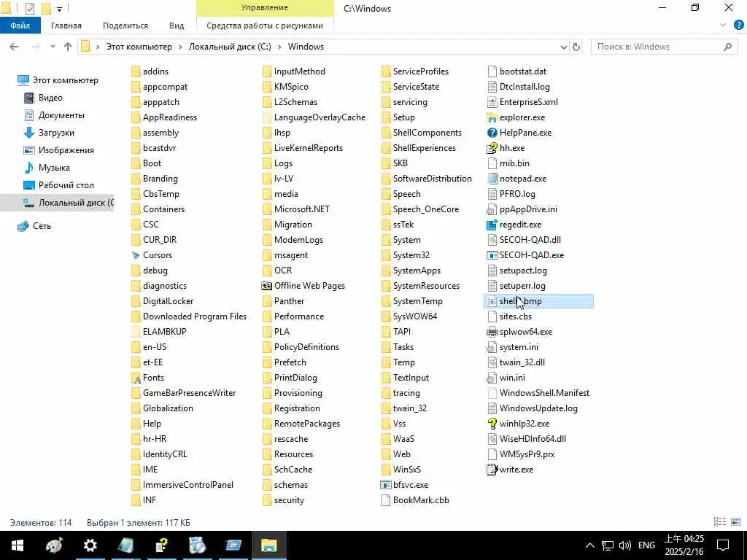This screenshot has width=747, height=560.
Task: Expand Этот компьютер breadcrumb chevron
Action: (181, 47)
